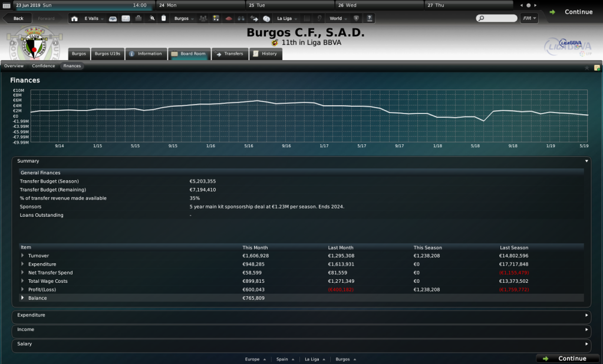The image size is (603, 364).
Task: Open the Information tab
Action: [x=146, y=54]
